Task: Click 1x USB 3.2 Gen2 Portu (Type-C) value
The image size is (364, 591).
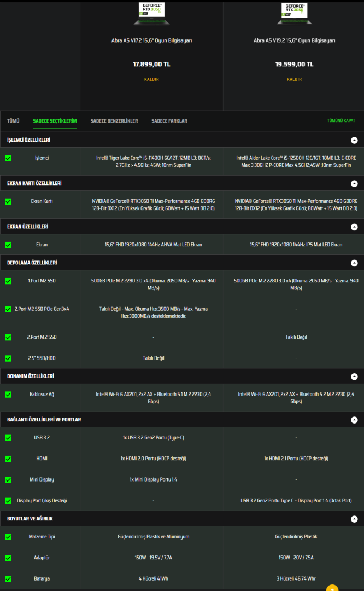Action: (x=154, y=438)
